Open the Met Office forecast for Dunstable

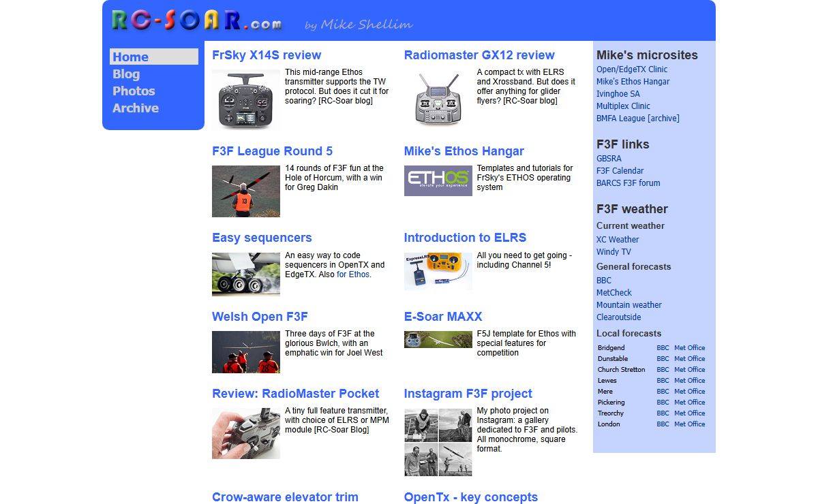point(690,359)
